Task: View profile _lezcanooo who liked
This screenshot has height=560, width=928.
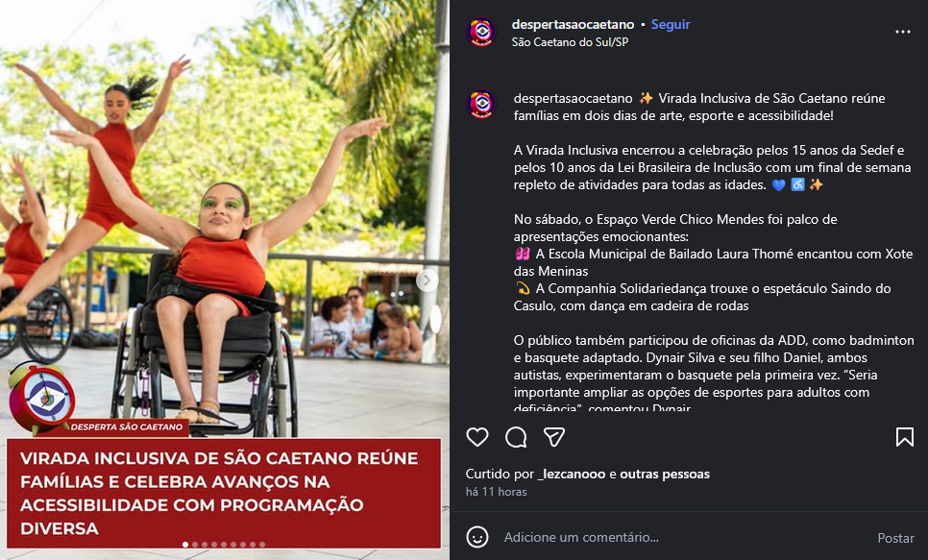Action: 572,475
